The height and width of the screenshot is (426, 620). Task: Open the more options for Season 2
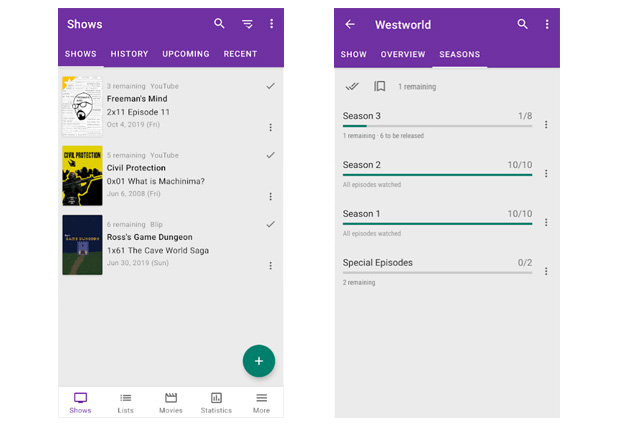[x=546, y=174]
